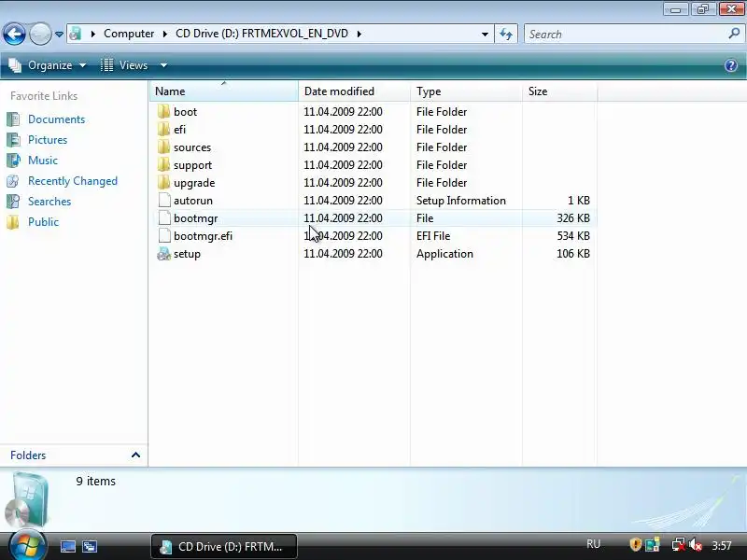
Task: Click the greyed-out Forward navigation button
Action: [40, 35]
